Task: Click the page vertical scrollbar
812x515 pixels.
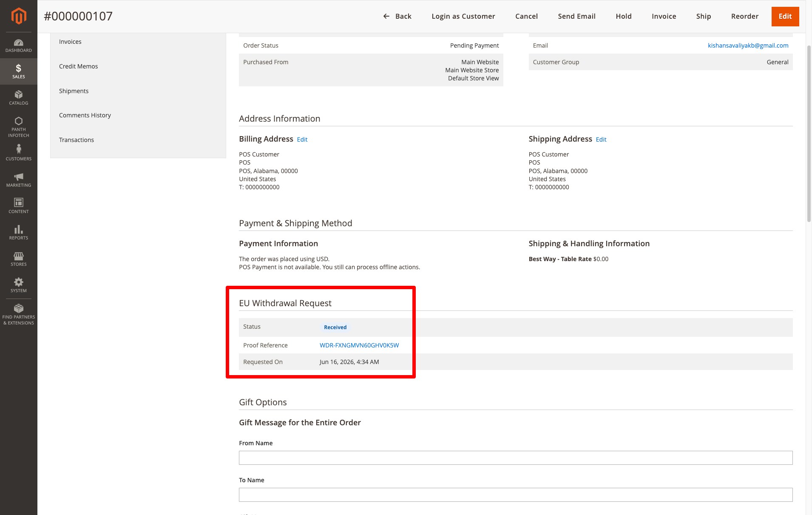Action: coord(809,133)
